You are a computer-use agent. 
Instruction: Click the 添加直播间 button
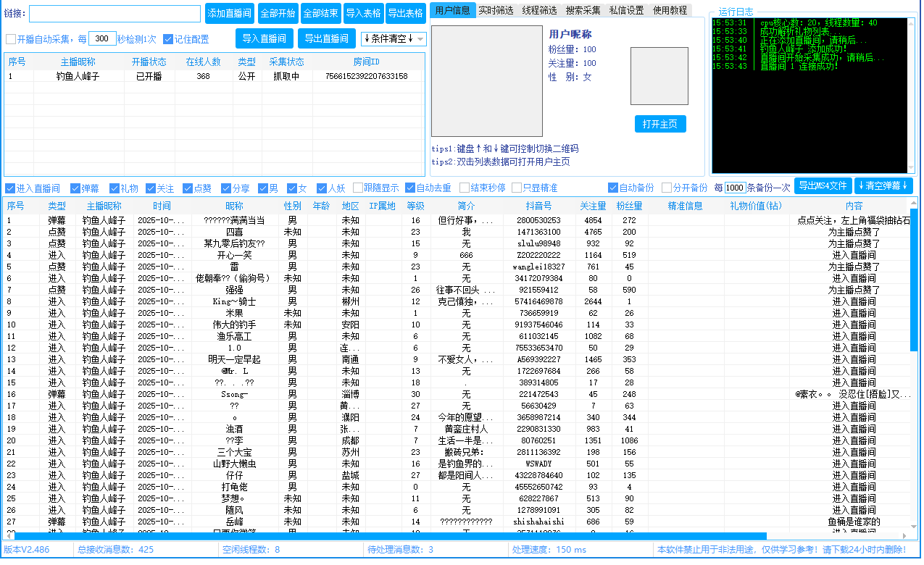pos(229,14)
